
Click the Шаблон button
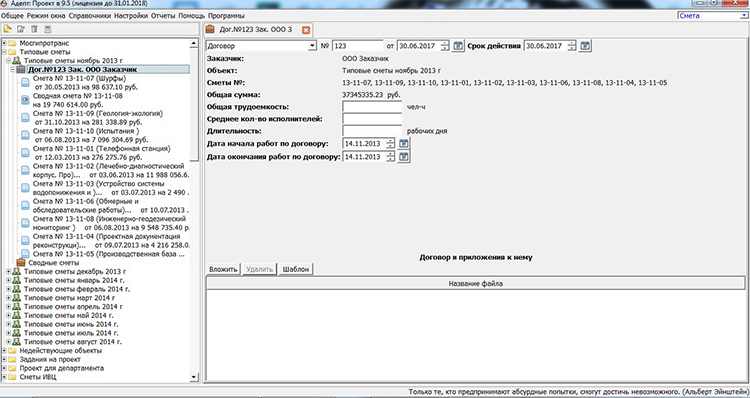click(296, 269)
